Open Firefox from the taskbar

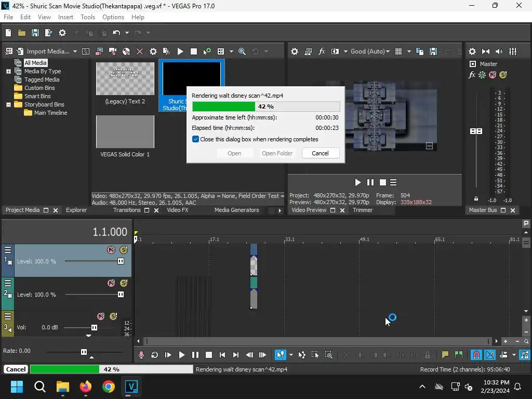pos(86,387)
